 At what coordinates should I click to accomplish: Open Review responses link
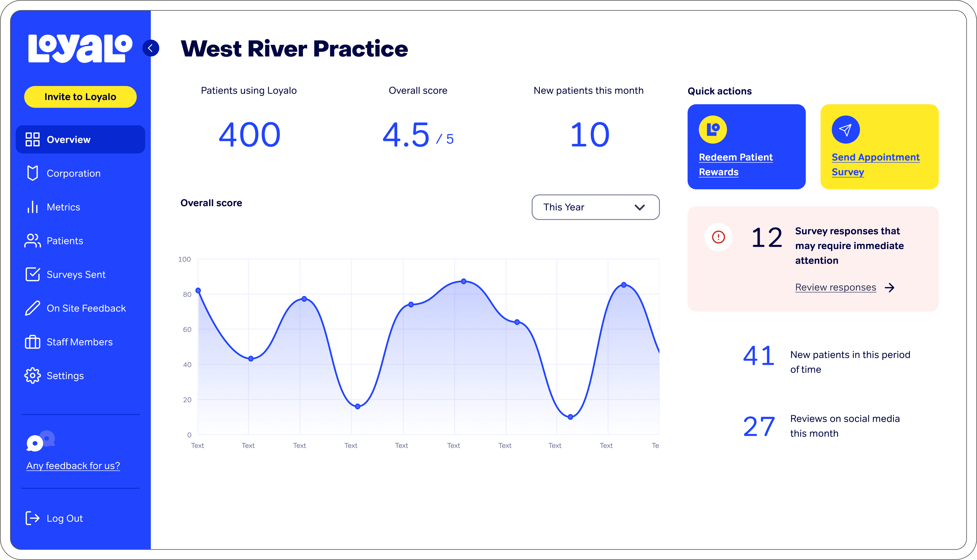pyautogui.click(x=835, y=287)
